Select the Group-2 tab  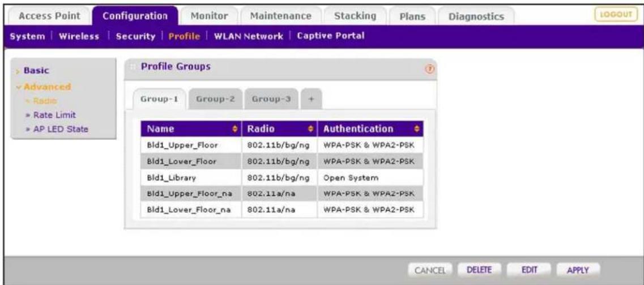(x=215, y=99)
